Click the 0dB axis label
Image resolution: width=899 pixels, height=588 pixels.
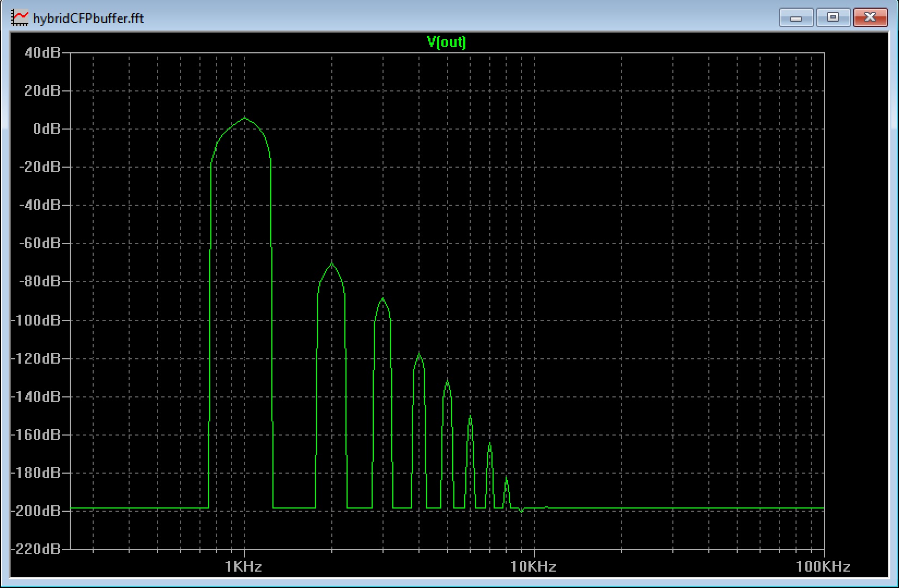46,129
